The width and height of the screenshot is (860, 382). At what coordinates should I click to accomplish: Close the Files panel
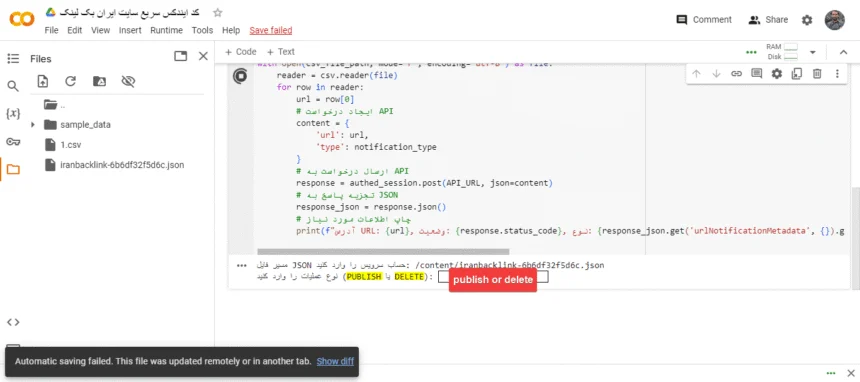pyautogui.click(x=203, y=56)
